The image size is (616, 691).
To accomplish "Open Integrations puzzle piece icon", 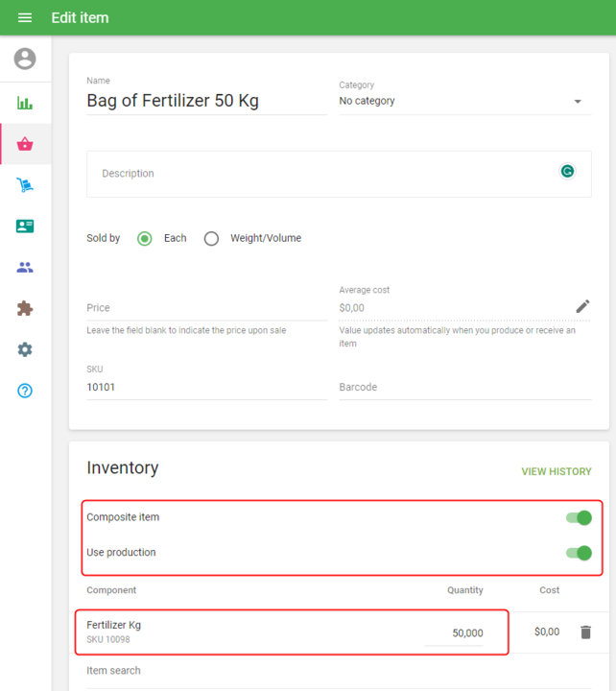I will click(25, 308).
